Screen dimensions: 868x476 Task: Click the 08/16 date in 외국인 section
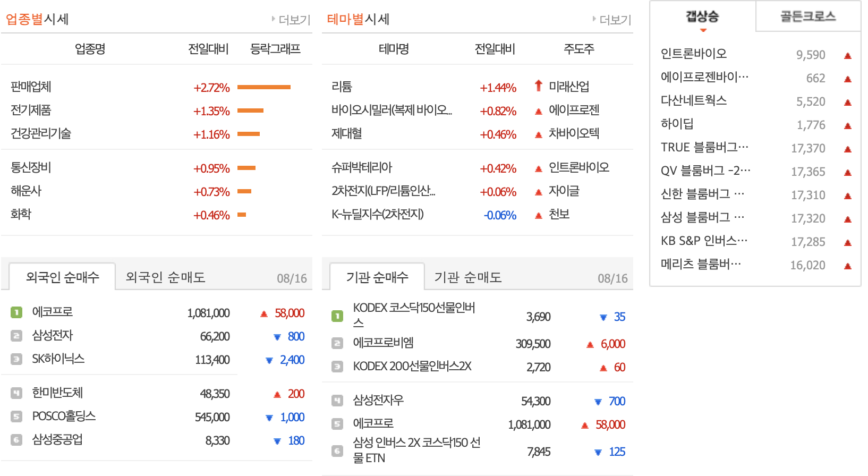tap(292, 278)
